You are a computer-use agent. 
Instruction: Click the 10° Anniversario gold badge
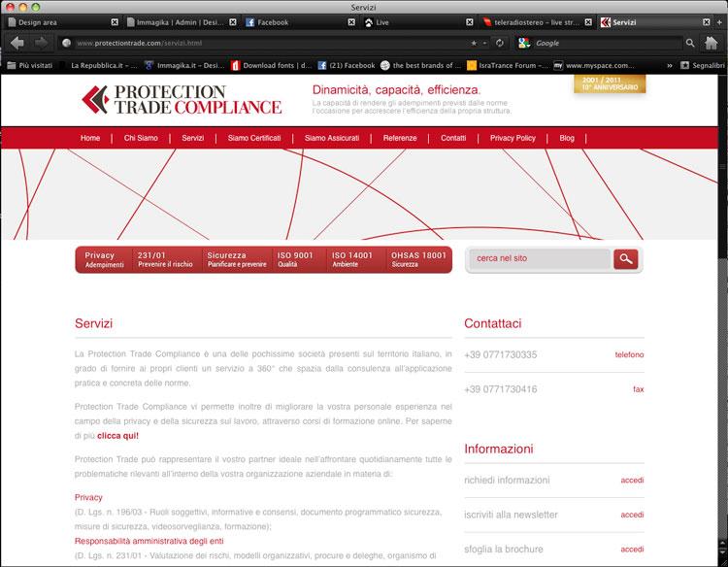(610, 83)
